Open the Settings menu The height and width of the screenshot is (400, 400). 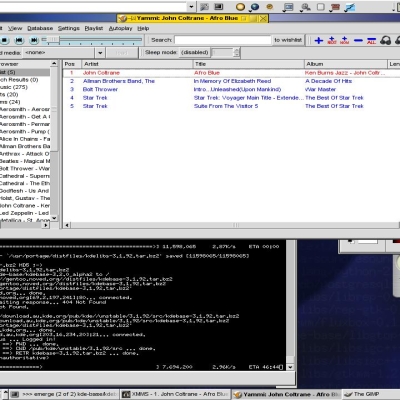[x=69, y=28]
